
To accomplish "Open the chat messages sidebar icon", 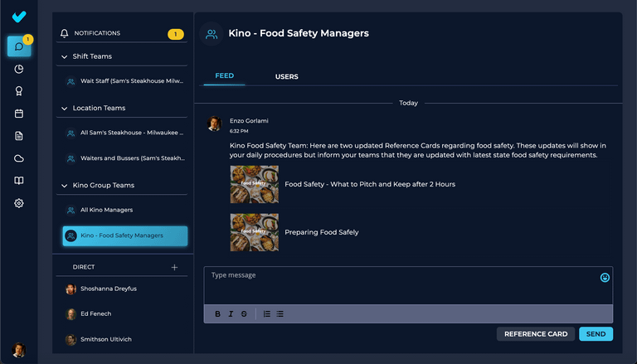I will [19, 46].
